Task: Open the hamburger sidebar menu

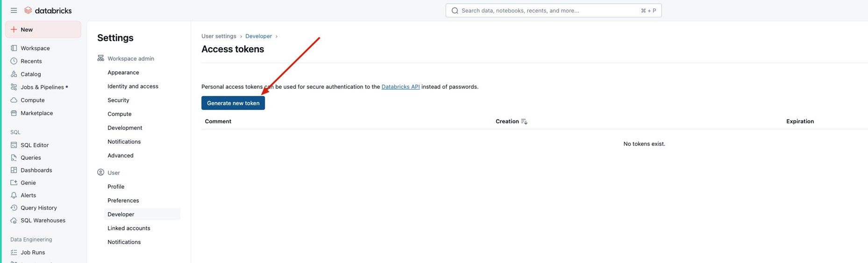Action: 14,10
